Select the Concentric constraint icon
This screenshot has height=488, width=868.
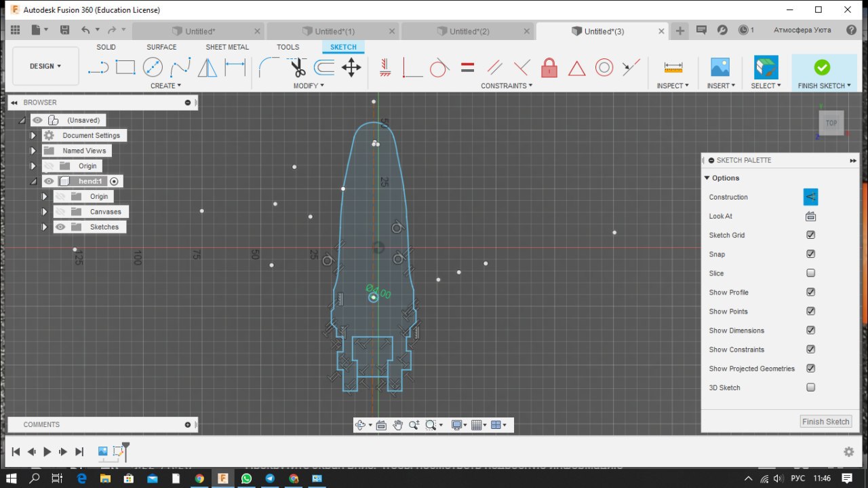[604, 67]
